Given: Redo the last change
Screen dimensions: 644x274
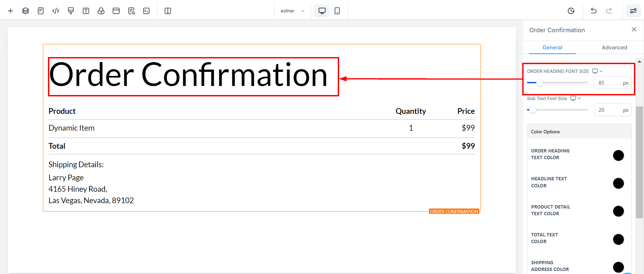Looking at the screenshot, I should tap(609, 11).
